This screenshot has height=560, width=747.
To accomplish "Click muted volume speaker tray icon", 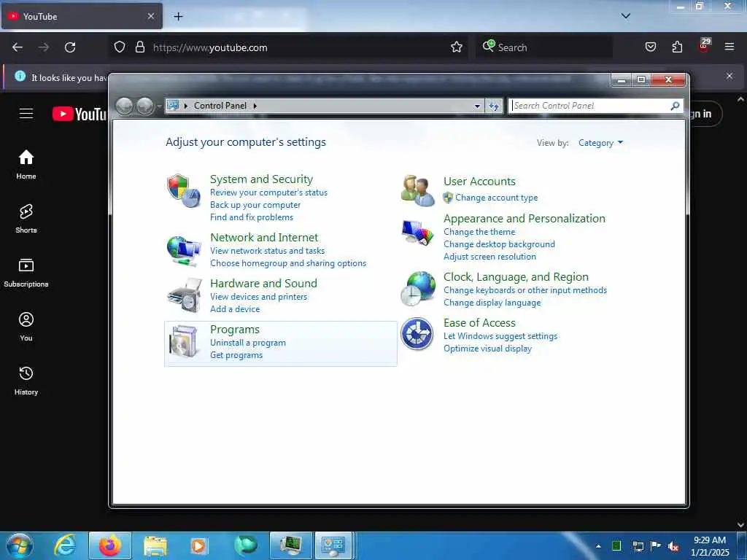I will pyautogui.click(x=673, y=546).
